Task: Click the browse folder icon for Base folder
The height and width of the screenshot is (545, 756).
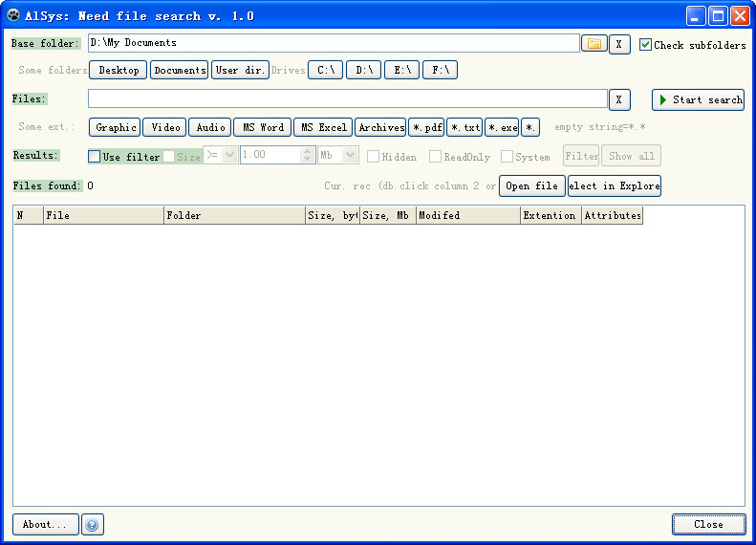Action: click(x=594, y=44)
